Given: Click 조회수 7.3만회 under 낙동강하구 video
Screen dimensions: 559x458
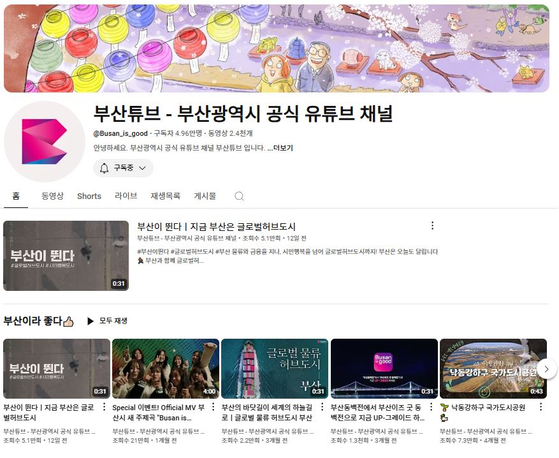Looking at the screenshot, I should click(459, 441).
